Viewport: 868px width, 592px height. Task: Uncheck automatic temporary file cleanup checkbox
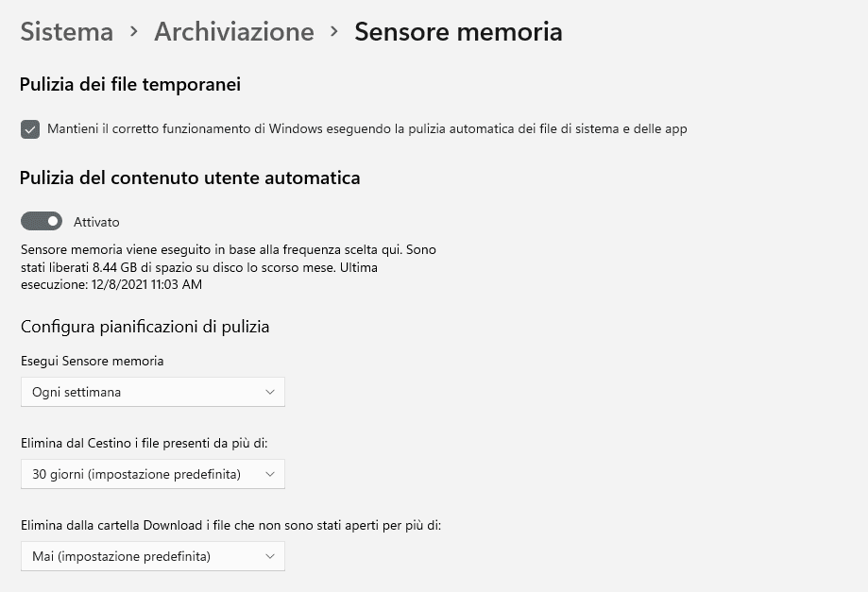[x=30, y=129]
